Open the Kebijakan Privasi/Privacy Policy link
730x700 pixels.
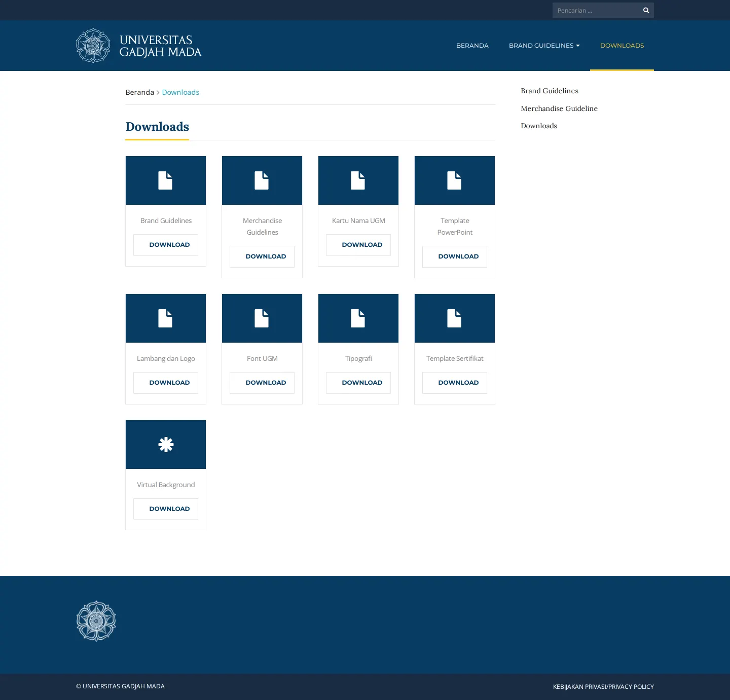pos(603,687)
